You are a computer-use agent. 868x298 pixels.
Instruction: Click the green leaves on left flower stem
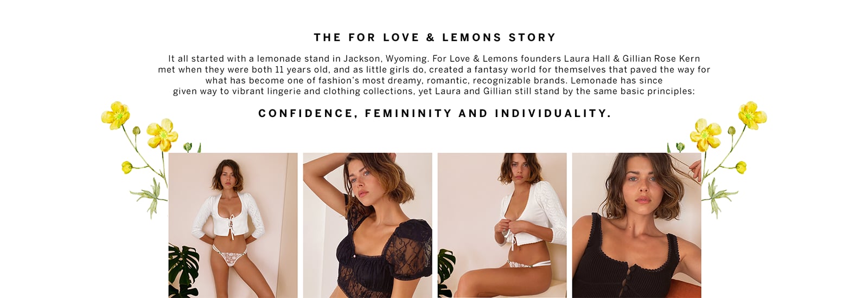[x=150, y=196]
